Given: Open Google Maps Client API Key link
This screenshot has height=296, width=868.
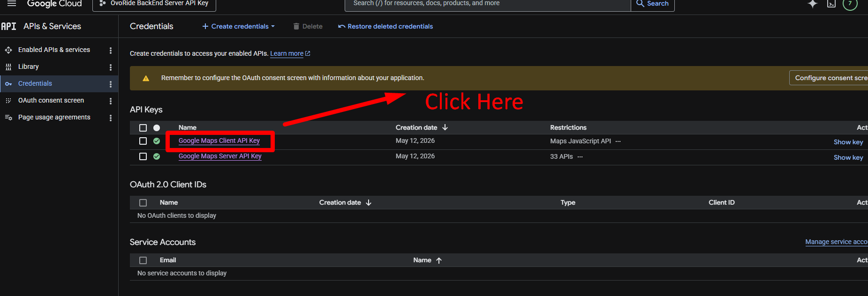Looking at the screenshot, I should click(219, 141).
